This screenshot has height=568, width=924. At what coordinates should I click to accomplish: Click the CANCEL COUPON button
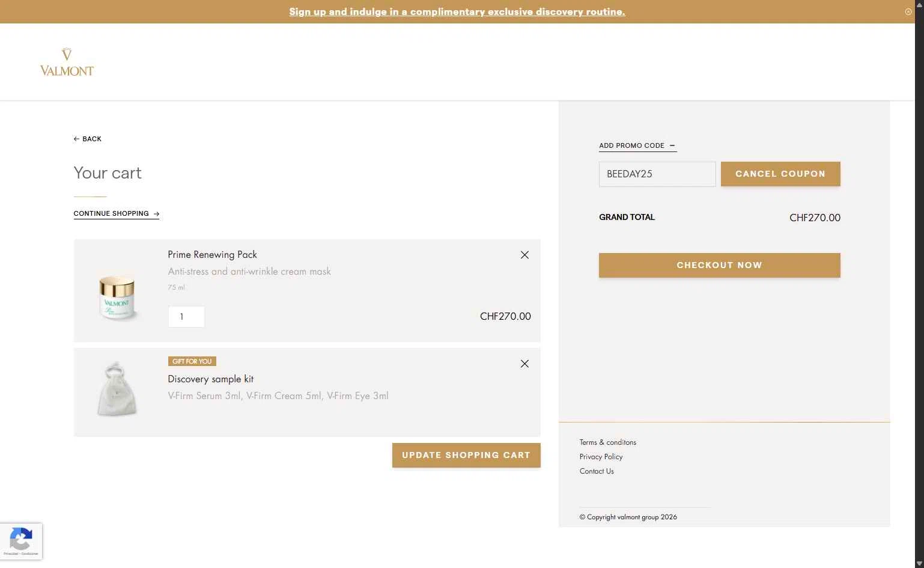(780, 174)
